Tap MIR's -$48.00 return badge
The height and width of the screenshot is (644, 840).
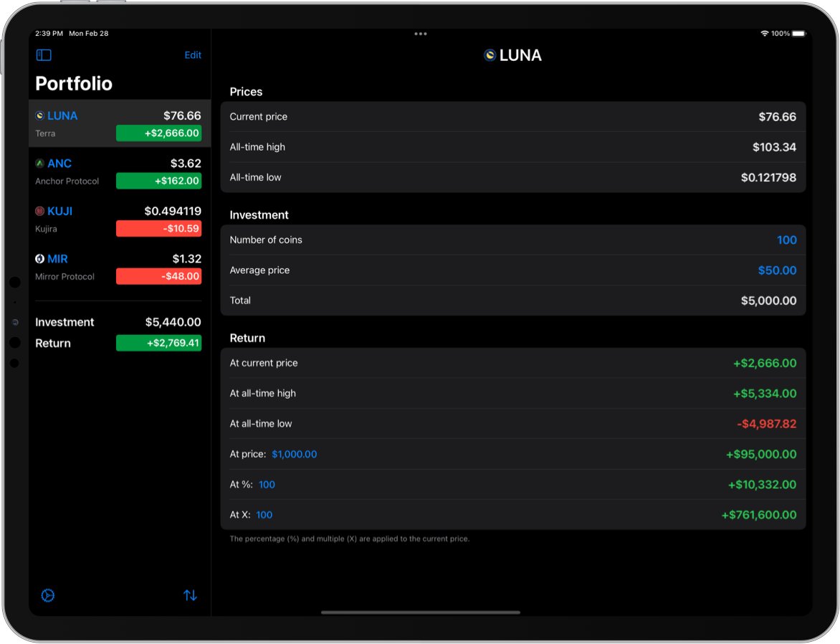pos(159,276)
